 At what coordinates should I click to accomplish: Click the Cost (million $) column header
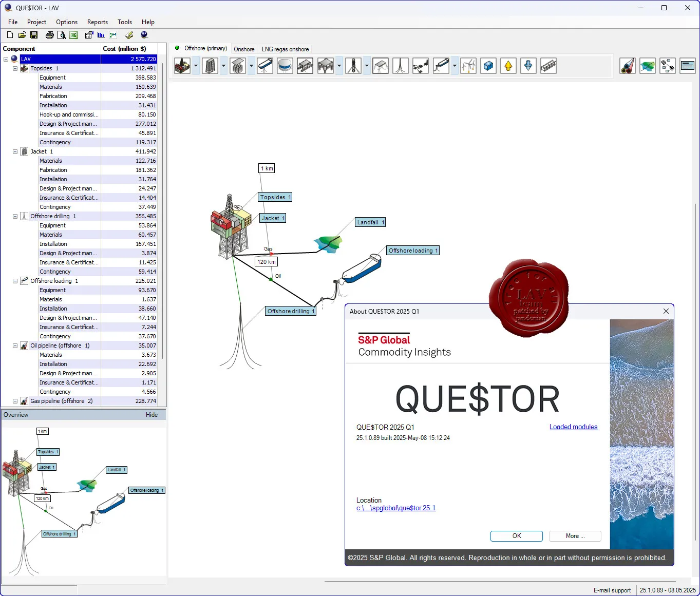(x=129, y=49)
